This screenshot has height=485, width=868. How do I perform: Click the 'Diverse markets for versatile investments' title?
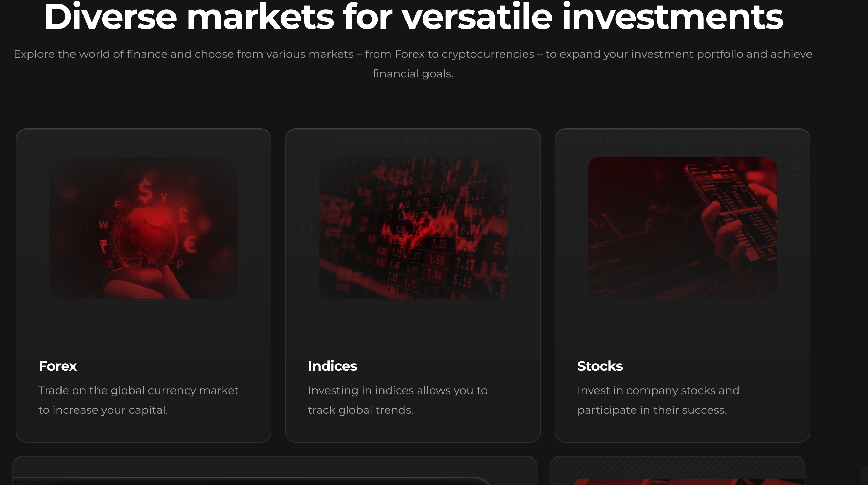(413, 17)
